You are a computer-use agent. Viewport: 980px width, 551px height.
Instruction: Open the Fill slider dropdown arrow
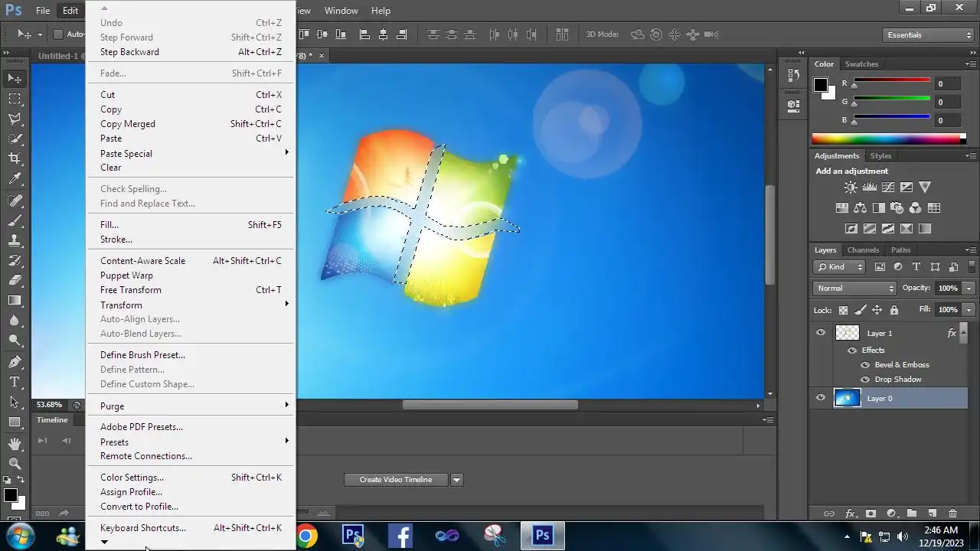click(969, 310)
